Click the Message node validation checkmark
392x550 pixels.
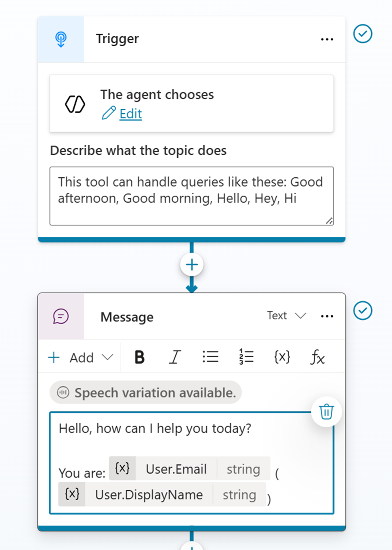pos(363,310)
